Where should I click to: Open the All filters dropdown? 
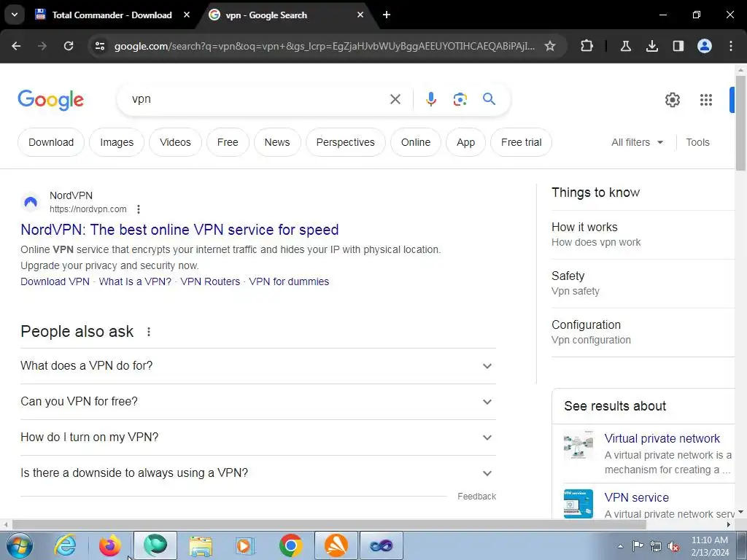pos(637,142)
